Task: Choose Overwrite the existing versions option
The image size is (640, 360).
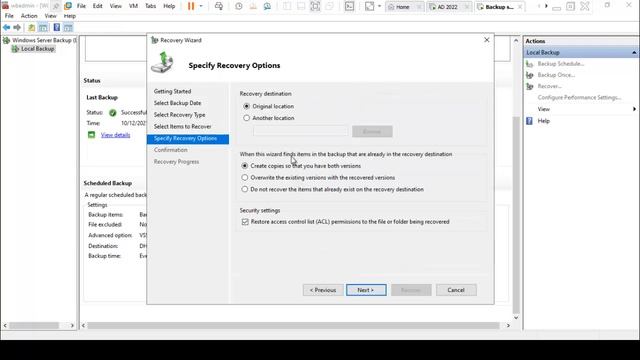Action: (244, 178)
